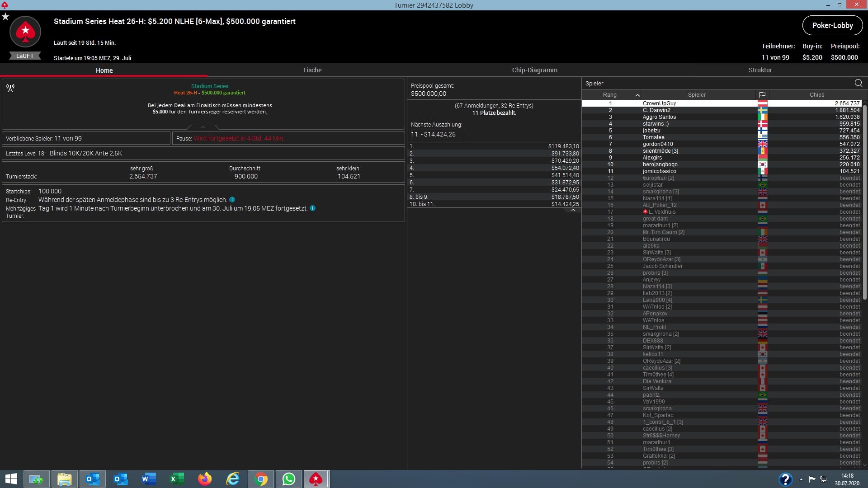This screenshot has height=488, width=868.
Task: Switch to the Tische tab
Action: pos(312,70)
